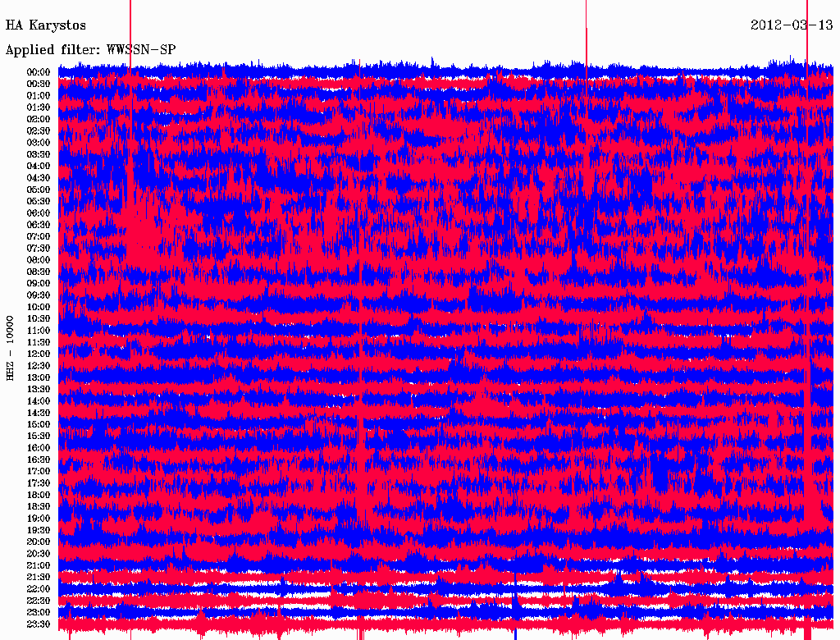Select the 08:30 time label

tap(39, 272)
